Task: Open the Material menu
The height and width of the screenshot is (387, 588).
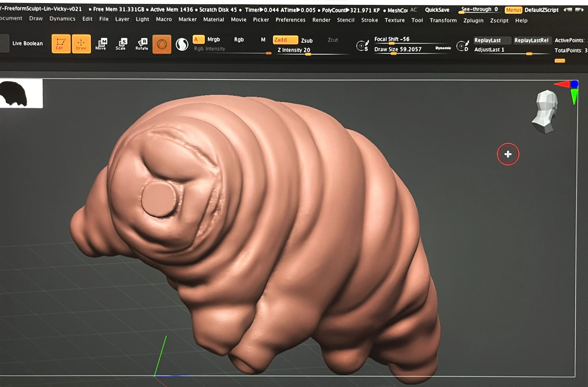Action: 214,19
